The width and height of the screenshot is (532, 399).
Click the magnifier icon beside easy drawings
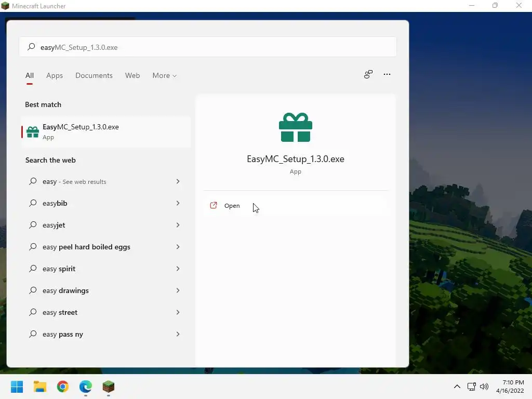33,290
